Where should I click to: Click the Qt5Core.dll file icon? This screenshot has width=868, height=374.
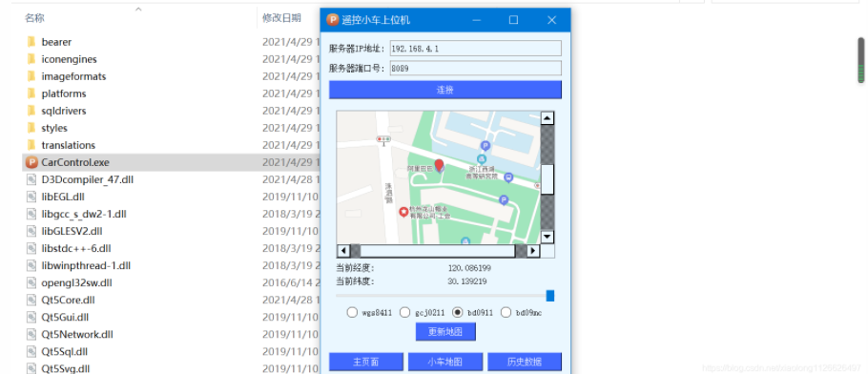tap(31, 300)
